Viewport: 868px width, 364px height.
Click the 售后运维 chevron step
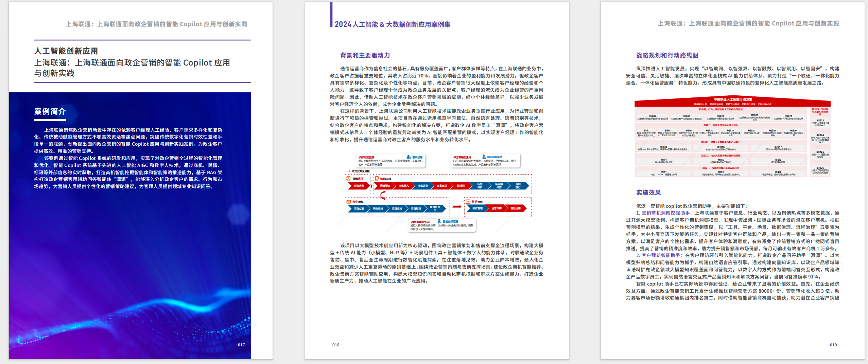[516, 208]
